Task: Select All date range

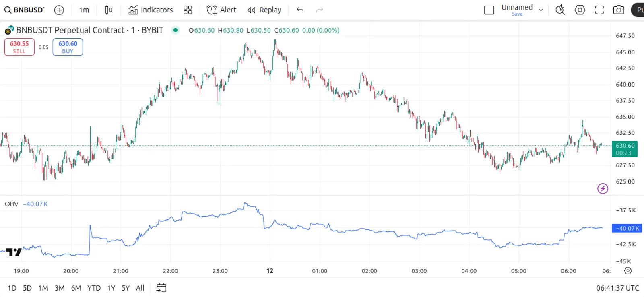Action: pos(140,288)
